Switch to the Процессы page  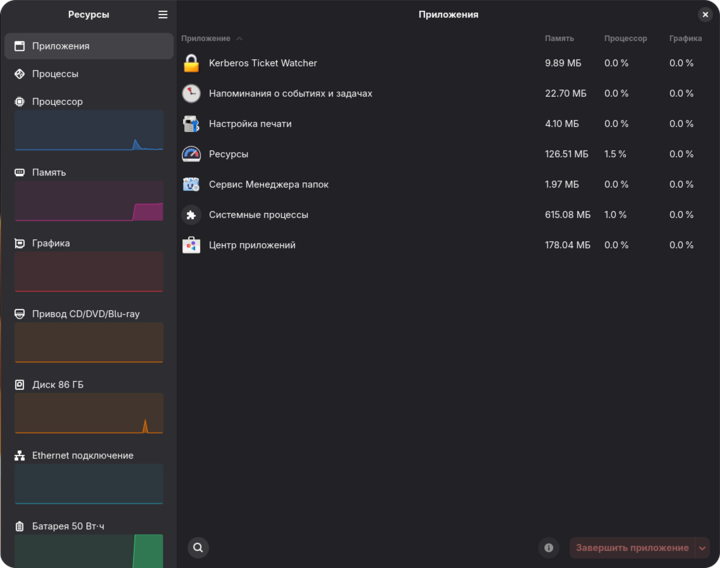[89, 73]
